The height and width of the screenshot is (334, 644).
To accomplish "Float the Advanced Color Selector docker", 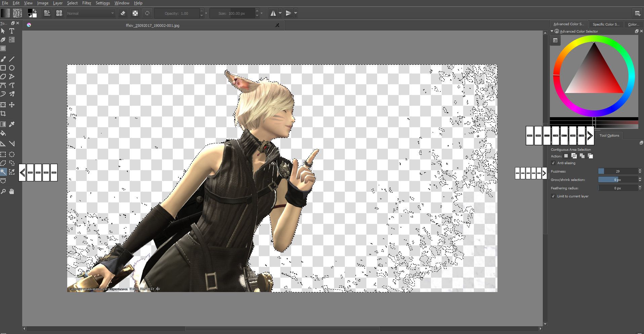I will coord(636,31).
